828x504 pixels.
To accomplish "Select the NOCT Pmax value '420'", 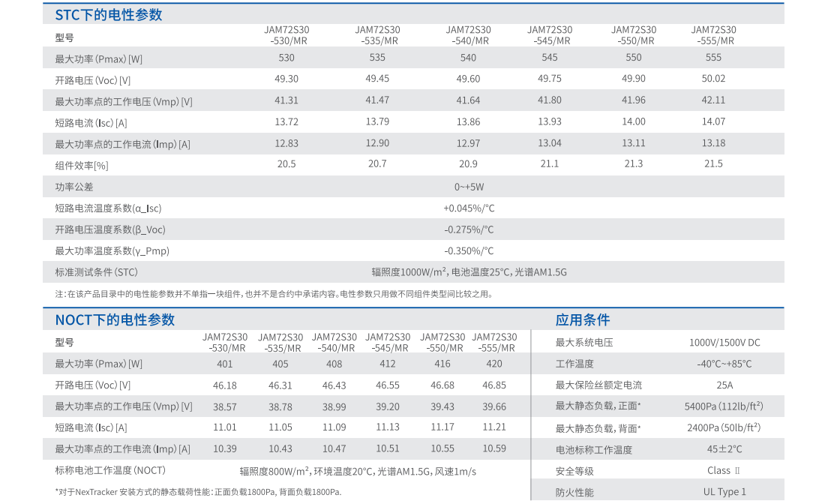I will pos(494,364).
